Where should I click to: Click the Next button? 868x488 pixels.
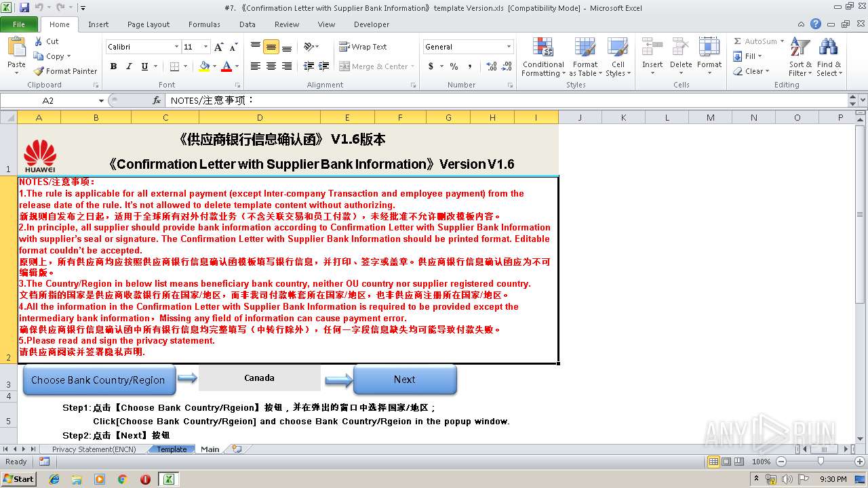click(405, 380)
